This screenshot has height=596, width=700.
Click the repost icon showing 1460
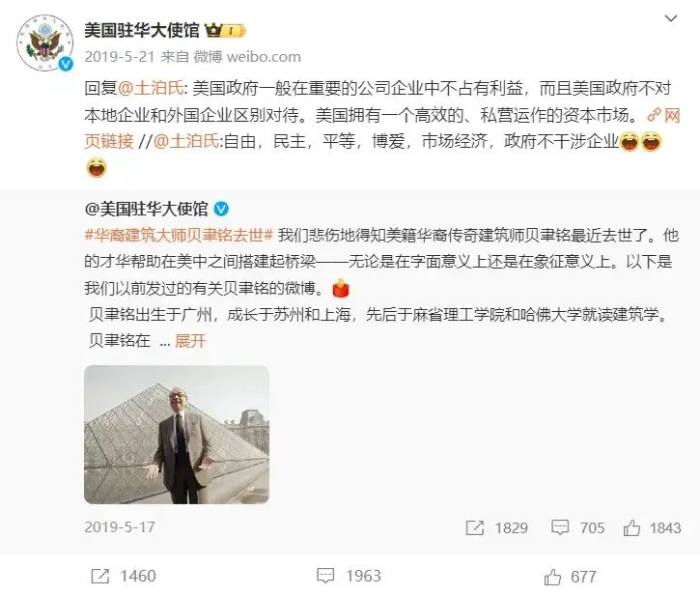[100, 576]
